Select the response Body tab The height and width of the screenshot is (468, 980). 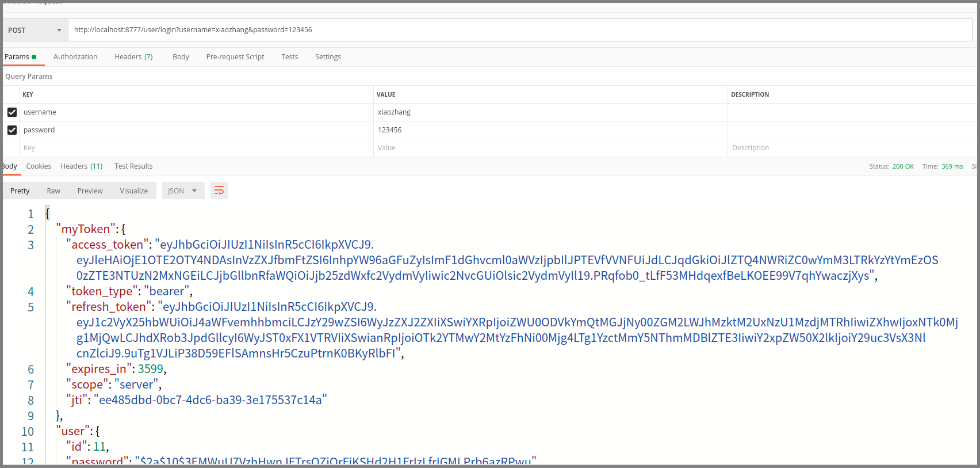point(10,166)
